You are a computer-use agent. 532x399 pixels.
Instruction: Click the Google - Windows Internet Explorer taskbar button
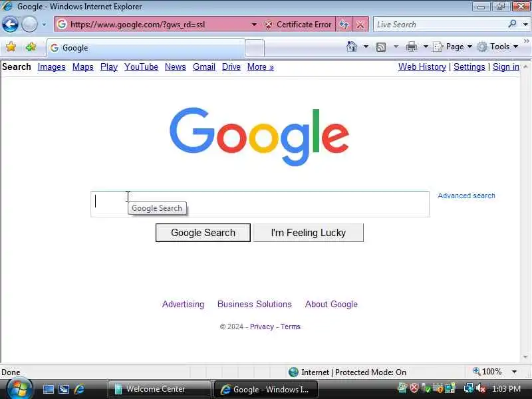pos(266,389)
